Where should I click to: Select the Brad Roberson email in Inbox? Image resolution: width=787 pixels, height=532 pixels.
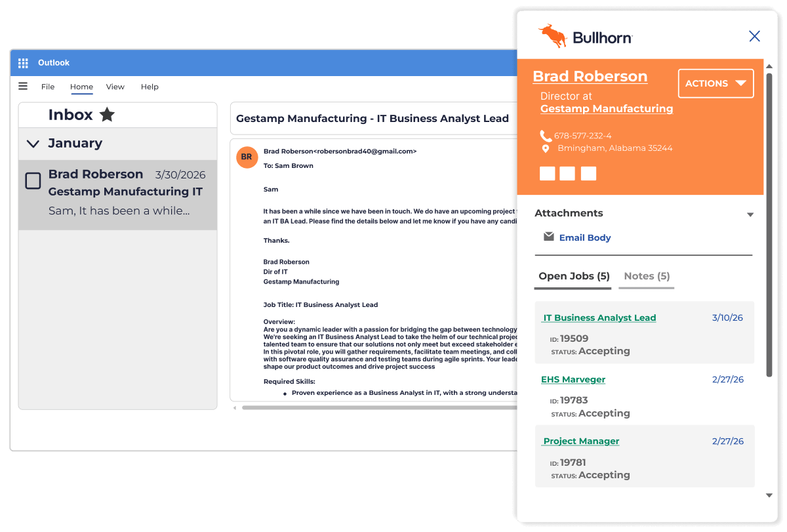pos(117,195)
